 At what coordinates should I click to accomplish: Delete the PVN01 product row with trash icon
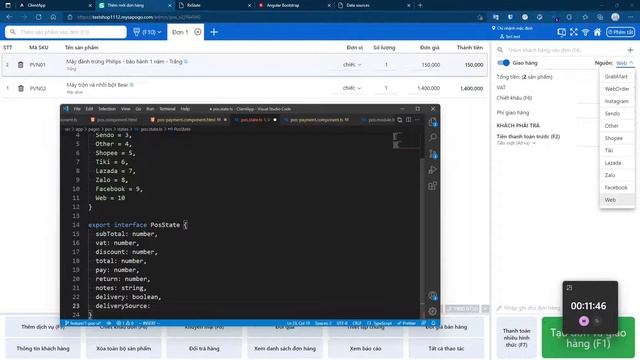[x=20, y=64]
